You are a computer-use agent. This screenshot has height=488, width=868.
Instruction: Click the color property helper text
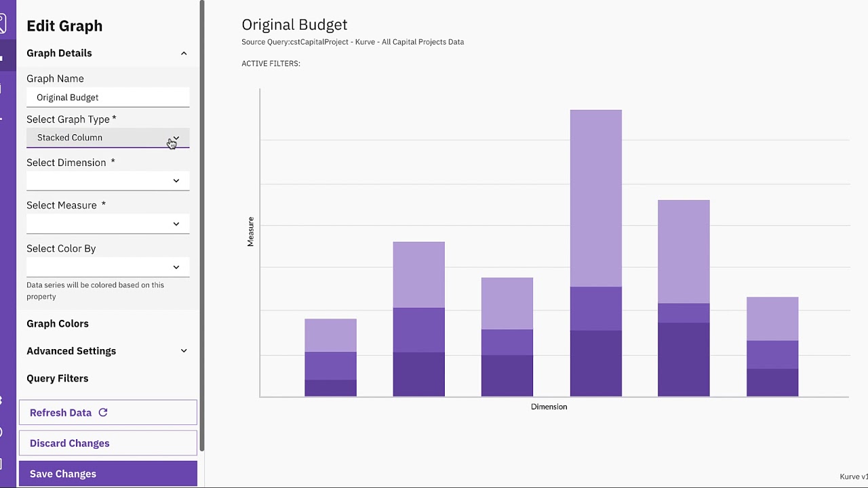(x=95, y=291)
